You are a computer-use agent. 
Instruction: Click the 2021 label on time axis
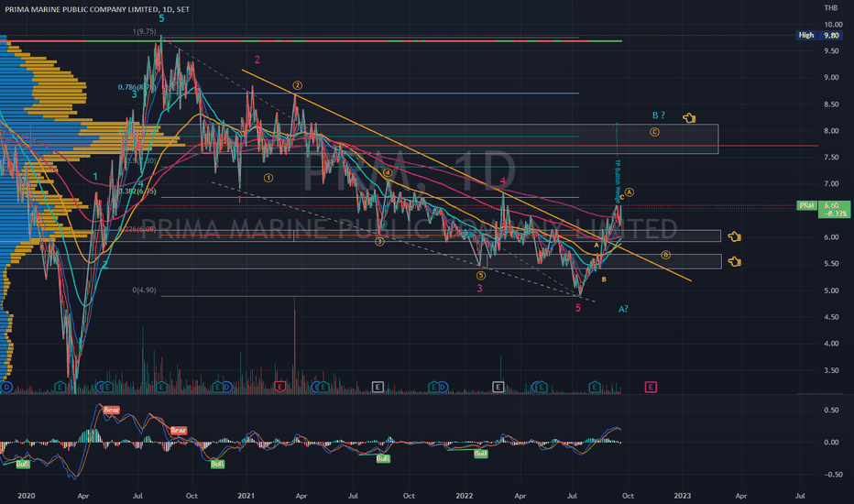[x=246, y=496]
